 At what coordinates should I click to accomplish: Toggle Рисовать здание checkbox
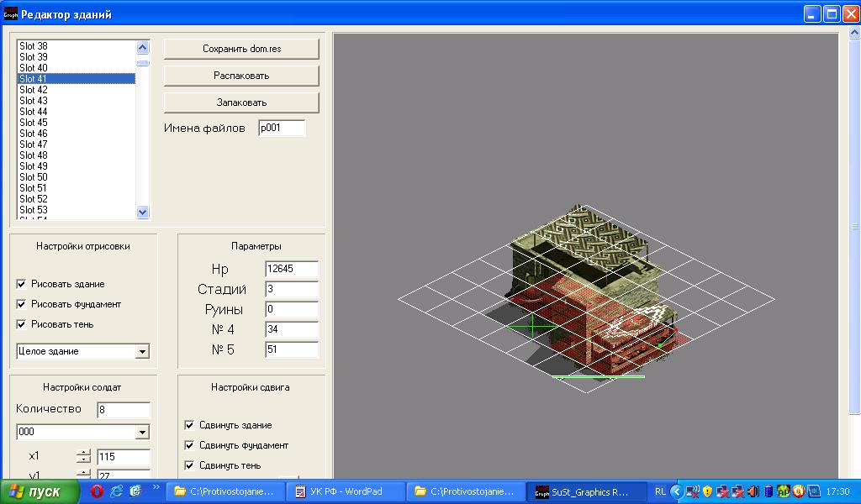pyautogui.click(x=21, y=284)
